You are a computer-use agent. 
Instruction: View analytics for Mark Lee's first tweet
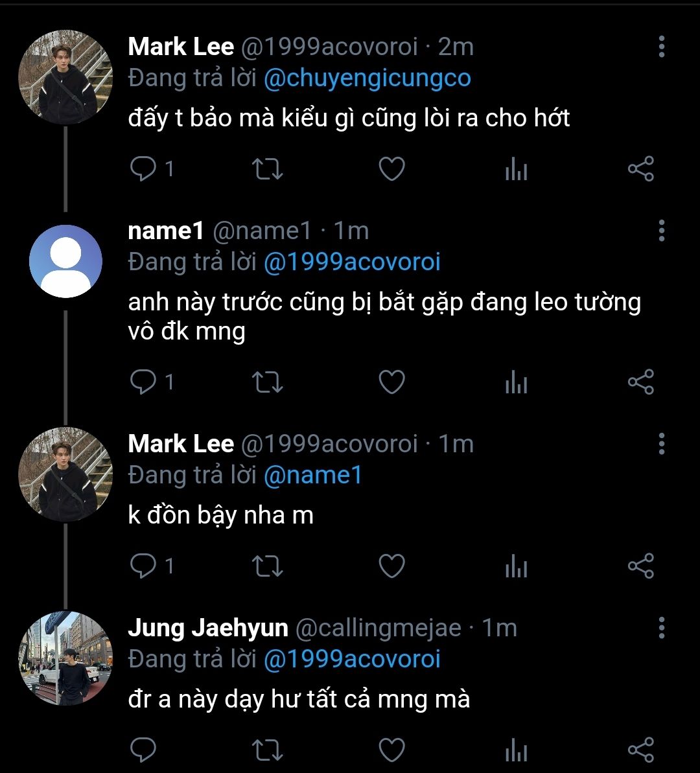(516, 170)
